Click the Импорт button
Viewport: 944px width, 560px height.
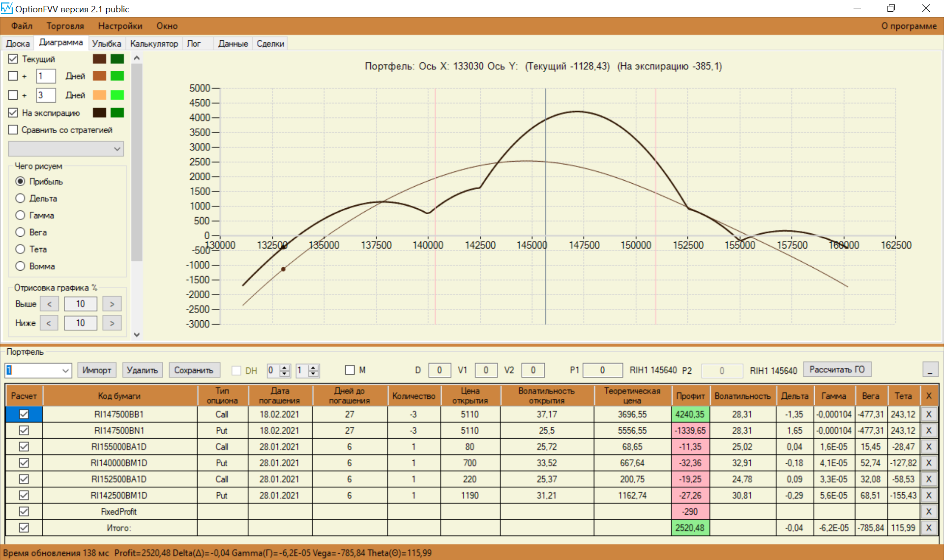pos(97,370)
